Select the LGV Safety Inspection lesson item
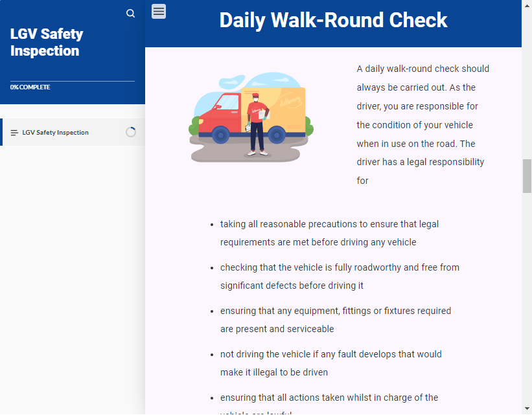The width and height of the screenshot is (532, 415). coord(56,133)
